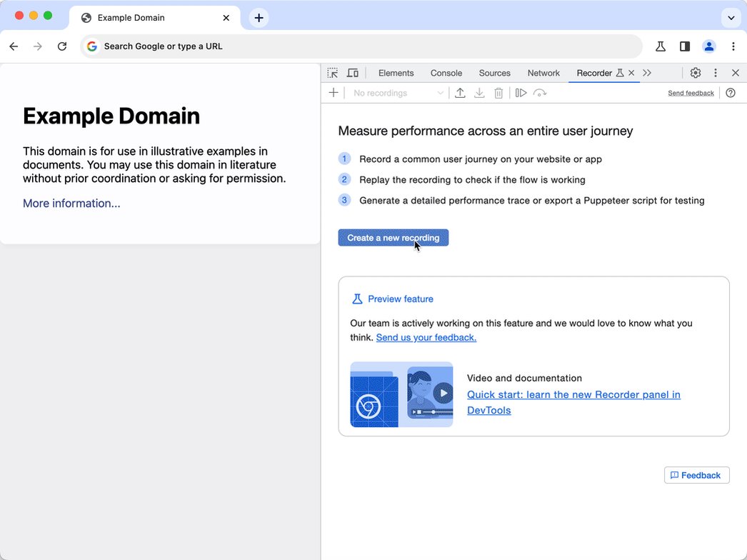Switch to the Sources tab

(x=494, y=73)
